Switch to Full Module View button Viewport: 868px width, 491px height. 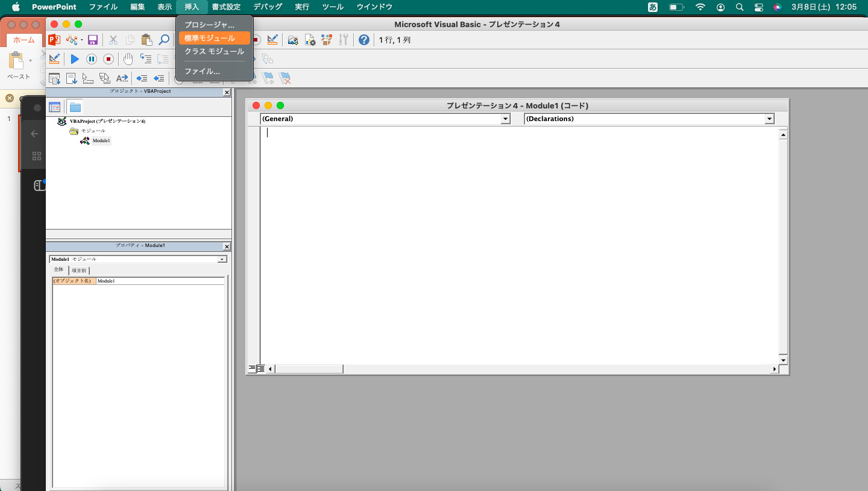pyautogui.click(x=260, y=368)
